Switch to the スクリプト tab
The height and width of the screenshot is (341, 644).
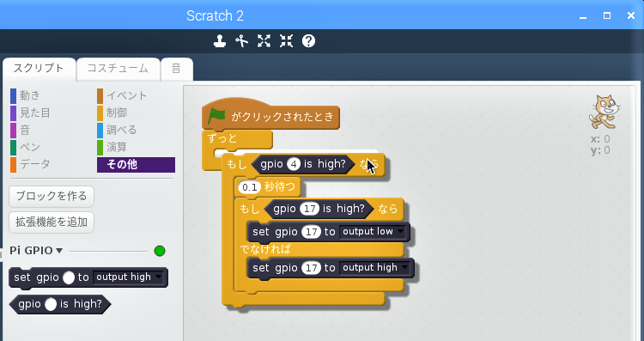(39, 69)
